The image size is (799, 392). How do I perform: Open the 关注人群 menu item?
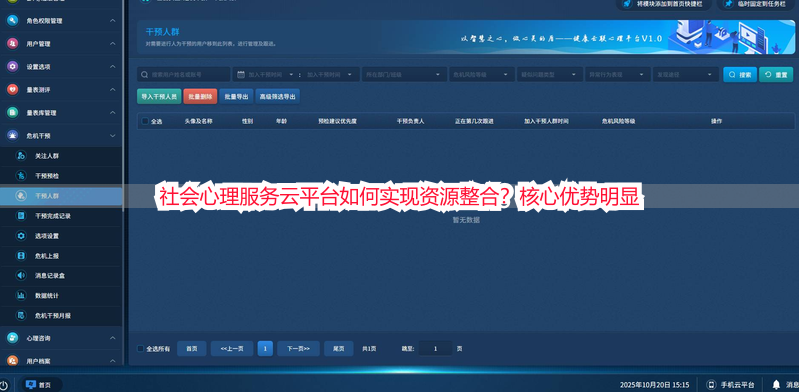pyautogui.click(x=61, y=156)
